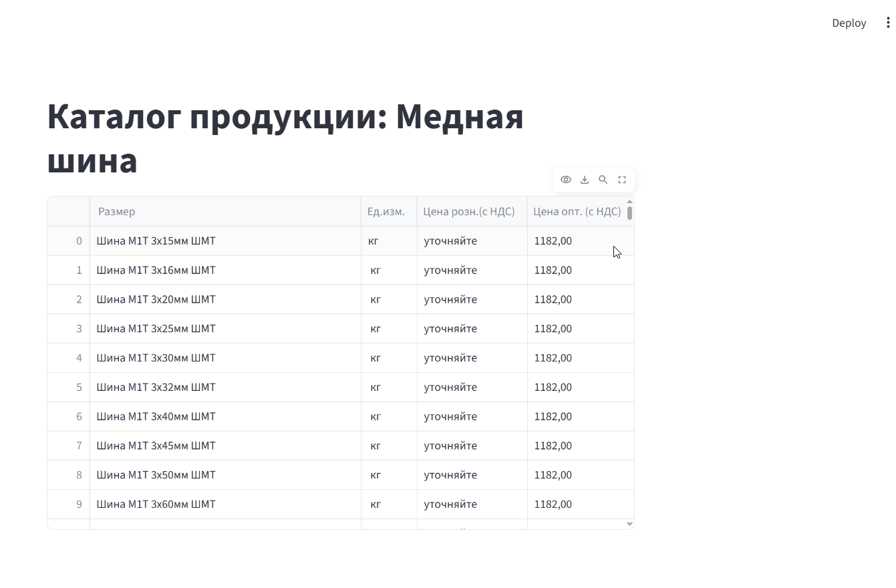The height and width of the screenshot is (588, 896).
Task: Toggle column visibility eye icon
Action: (566, 180)
